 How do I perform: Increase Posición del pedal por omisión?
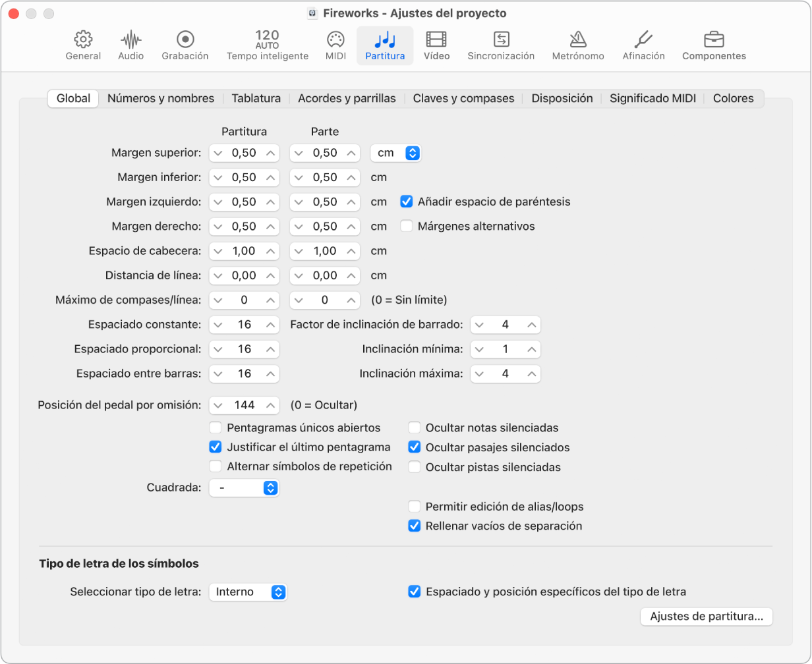(270, 404)
